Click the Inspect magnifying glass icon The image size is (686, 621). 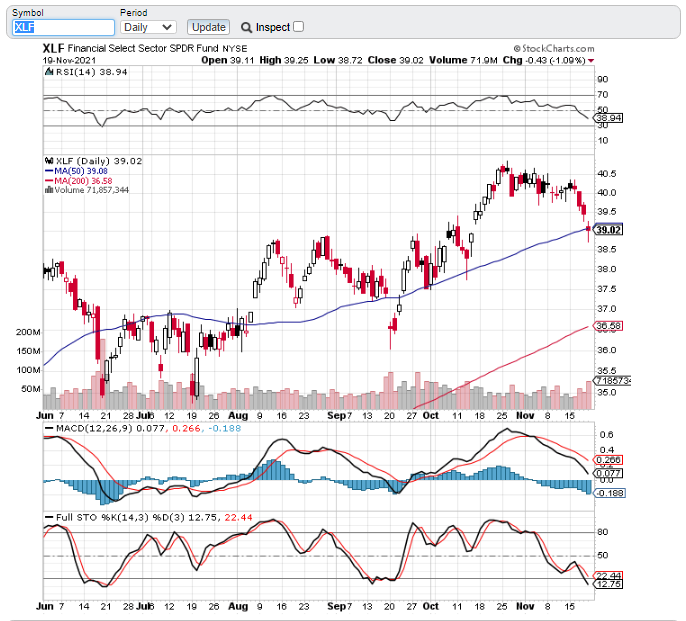pos(246,28)
